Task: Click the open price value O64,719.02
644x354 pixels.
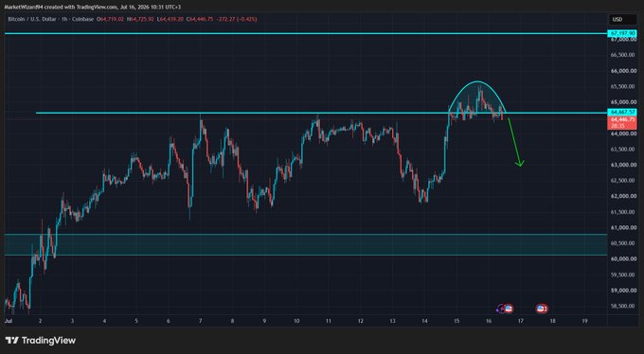Action: click(111, 19)
